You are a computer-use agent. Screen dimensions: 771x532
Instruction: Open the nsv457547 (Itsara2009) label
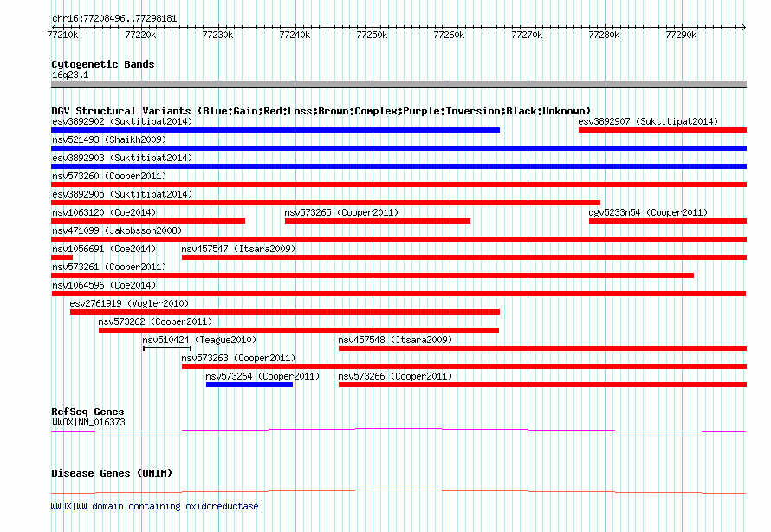point(238,249)
